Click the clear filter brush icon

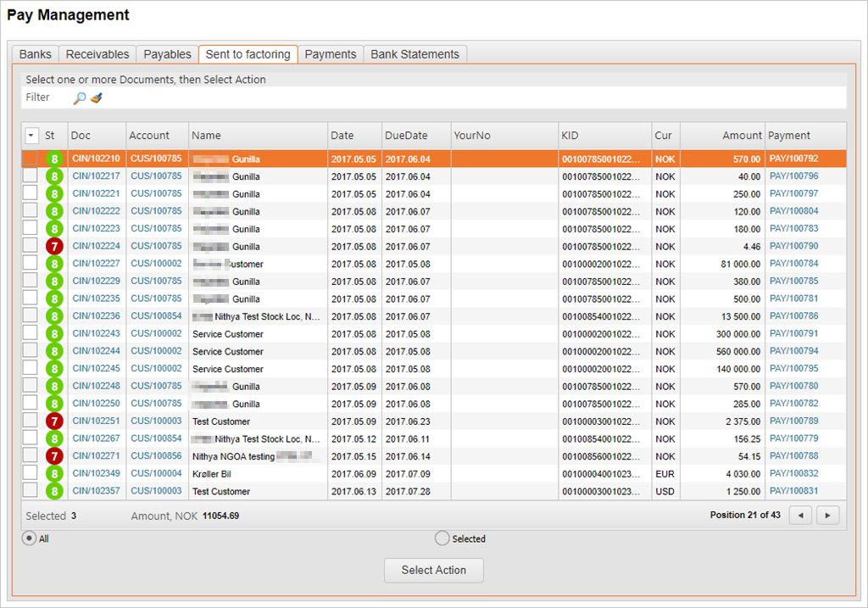(97, 98)
